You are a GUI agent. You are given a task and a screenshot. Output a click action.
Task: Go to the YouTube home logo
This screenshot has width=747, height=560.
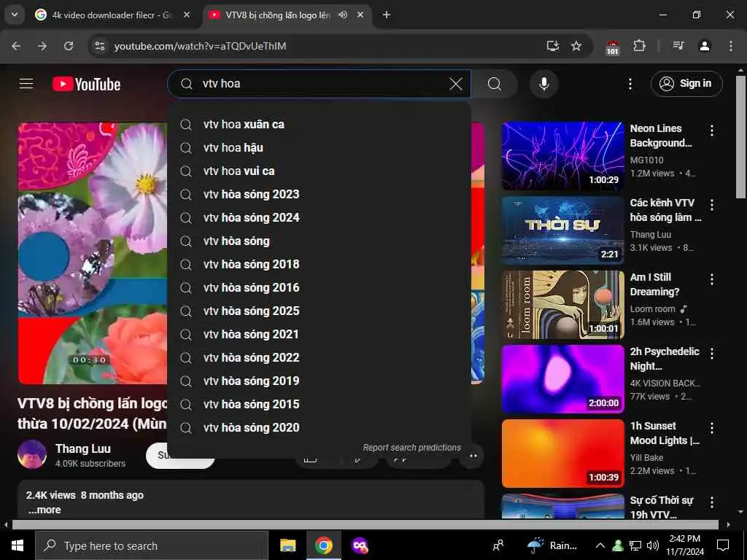click(86, 85)
